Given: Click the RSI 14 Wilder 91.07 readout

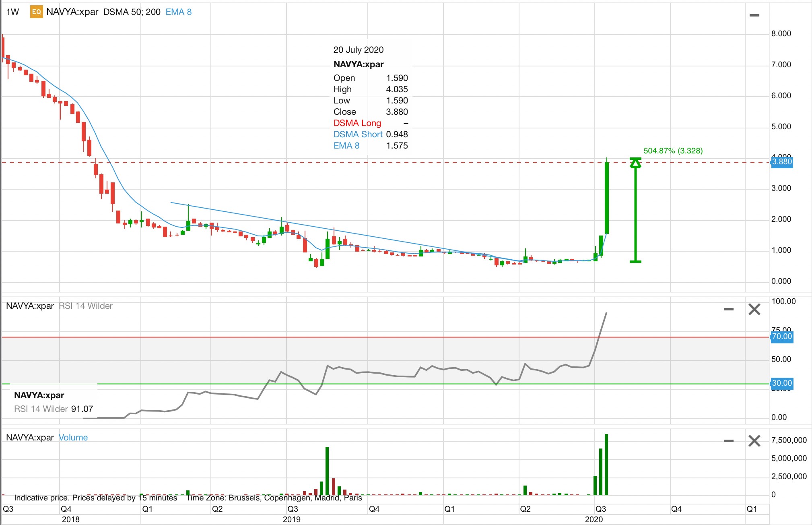Looking at the screenshot, I should point(54,409).
